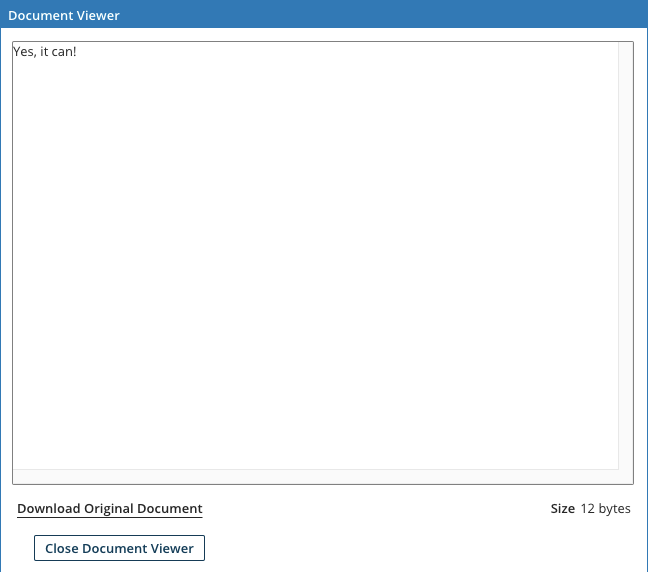Click the Download Original Document link
The image size is (648, 572).
pyautogui.click(x=110, y=508)
